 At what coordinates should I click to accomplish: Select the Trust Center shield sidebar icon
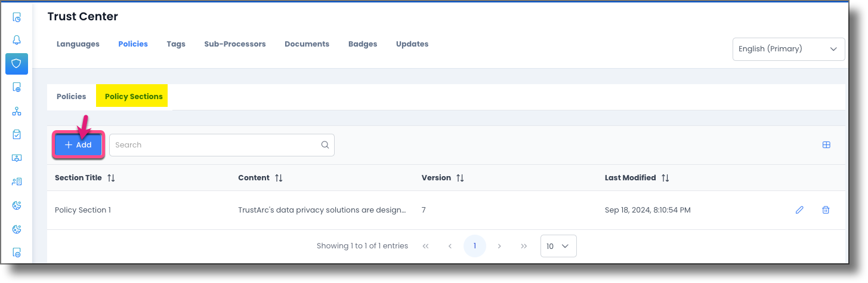coord(17,63)
